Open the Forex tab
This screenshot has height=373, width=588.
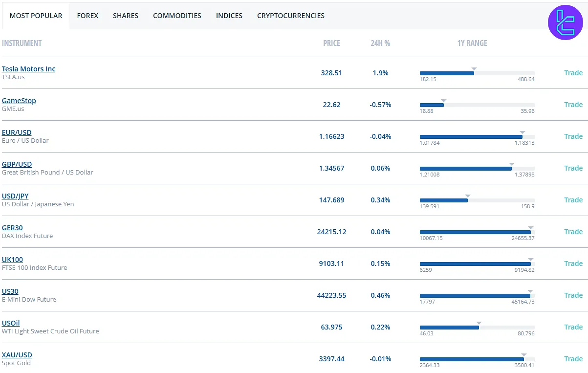87,16
